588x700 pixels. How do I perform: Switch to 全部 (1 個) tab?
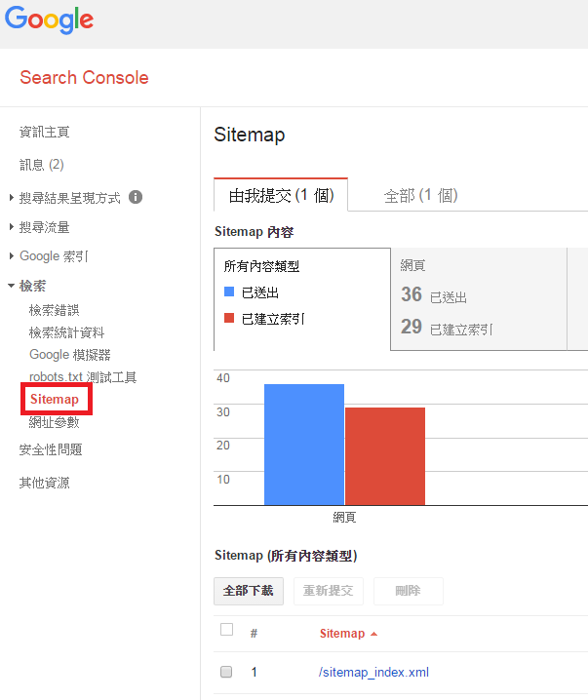click(421, 196)
